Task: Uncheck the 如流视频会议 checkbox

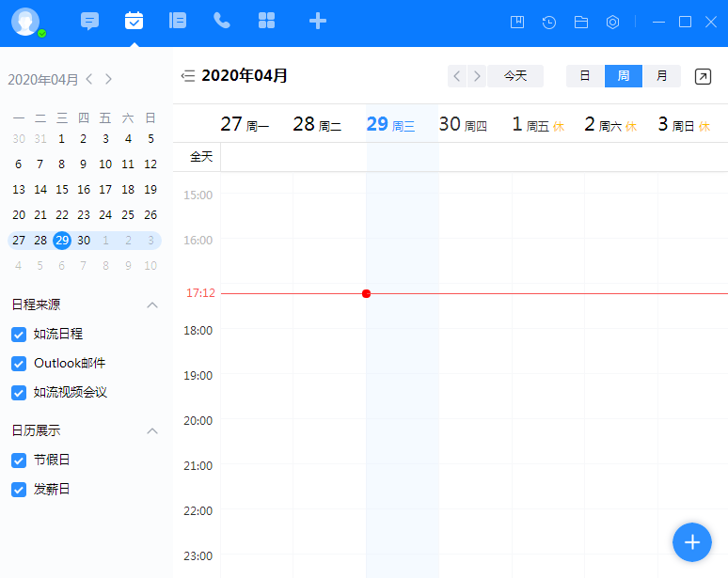Action: pos(19,393)
